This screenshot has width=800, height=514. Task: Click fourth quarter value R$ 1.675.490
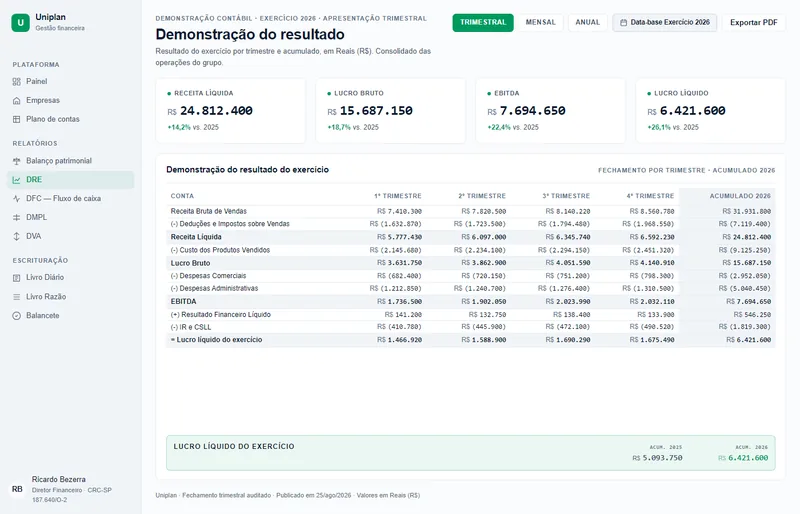click(652, 340)
